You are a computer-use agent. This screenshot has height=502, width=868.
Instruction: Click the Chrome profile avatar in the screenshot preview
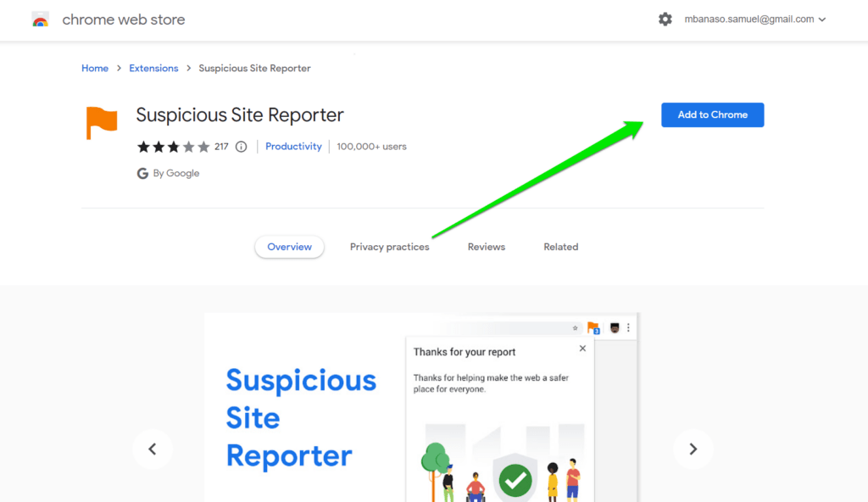coord(613,327)
